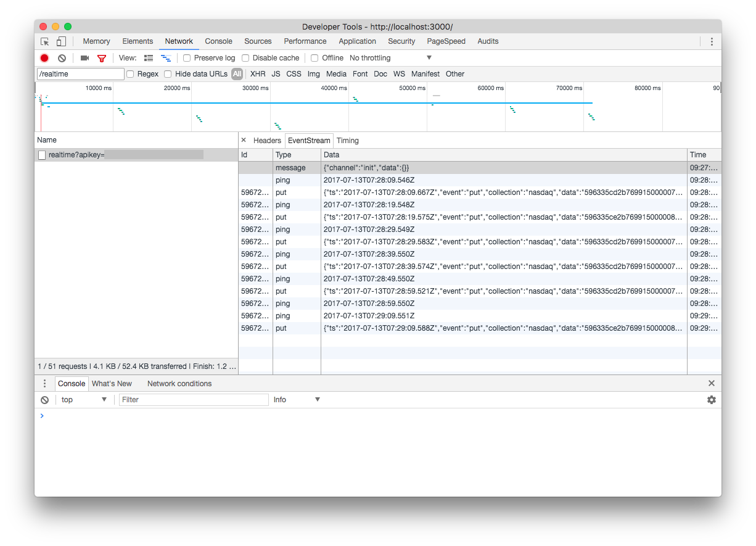The height and width of the screenshot is (546, 756).
Task: Focus the console Filter input field
Action: [x=194, y=400]
